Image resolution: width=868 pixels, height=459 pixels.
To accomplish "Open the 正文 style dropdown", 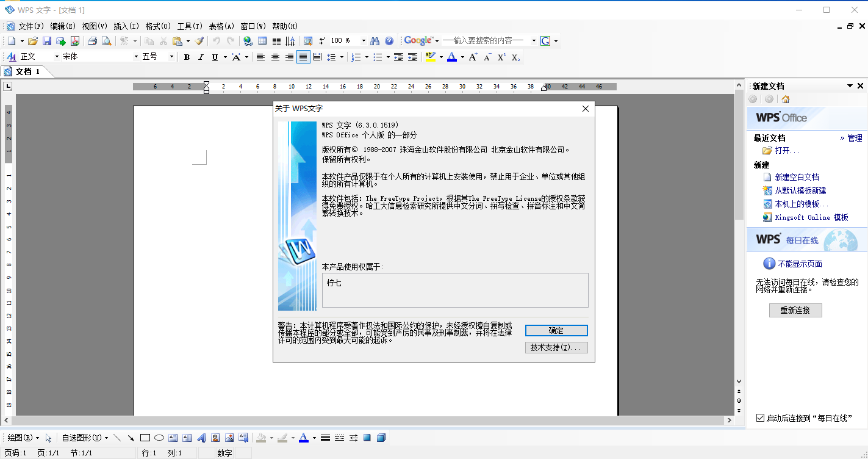I will [57, 57].
